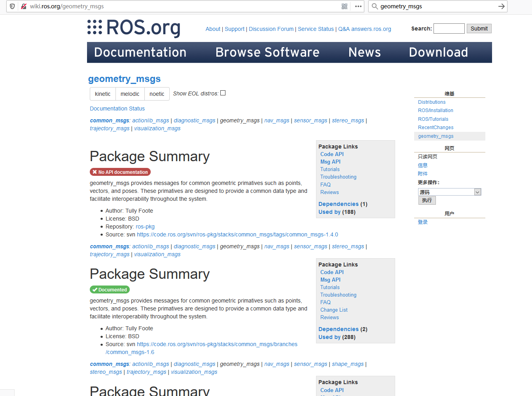Screen dimensions: 532x396
Task: Open the 登录 login link
Action: click(x=423, y=222)
